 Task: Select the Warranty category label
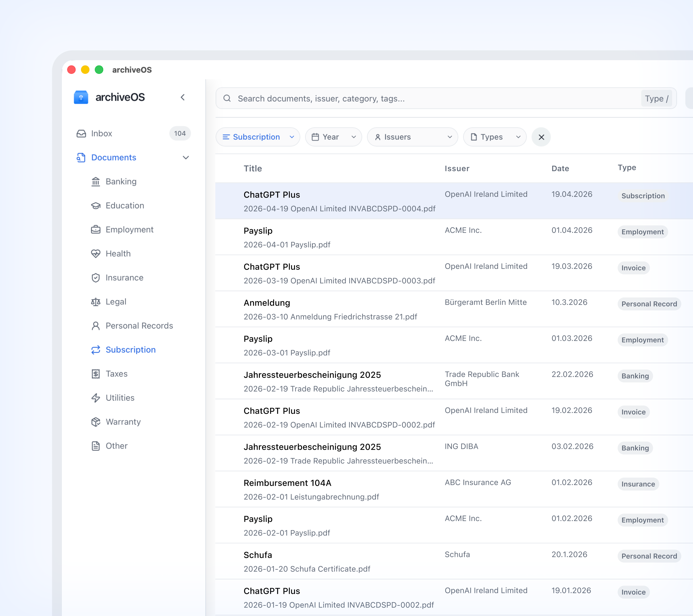[x=123, y=422]
